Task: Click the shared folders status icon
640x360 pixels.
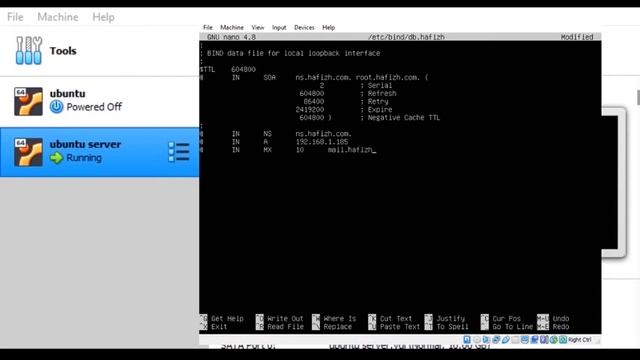Action: pyautogui.click(x=516, y=340)
